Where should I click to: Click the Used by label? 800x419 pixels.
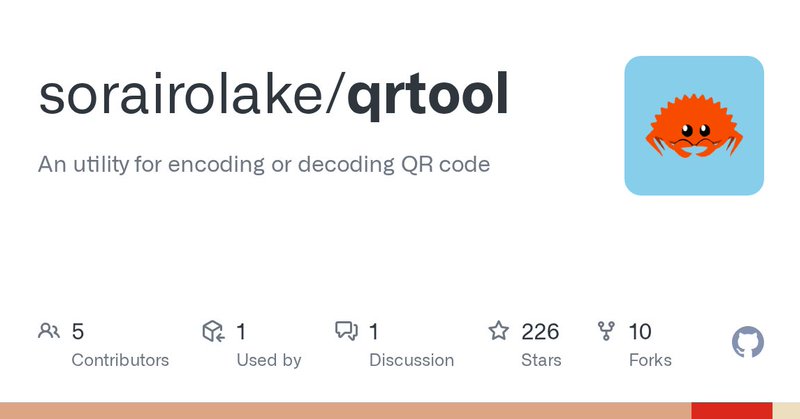(x=269, y=360)
